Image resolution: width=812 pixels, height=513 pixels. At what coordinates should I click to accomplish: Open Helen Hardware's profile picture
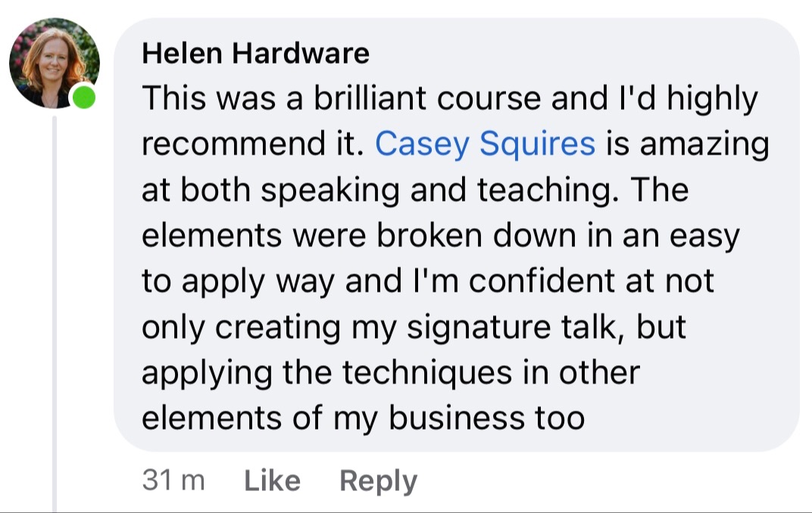(55, 63)
